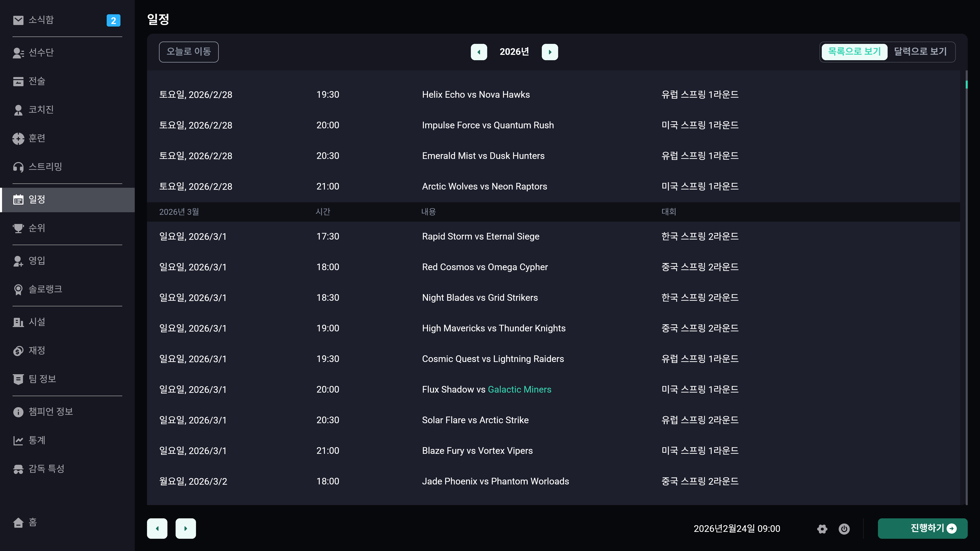Click bottom forward navigation arrow
The width and height of the screenshot is (980, 551).
click(186, 528)
